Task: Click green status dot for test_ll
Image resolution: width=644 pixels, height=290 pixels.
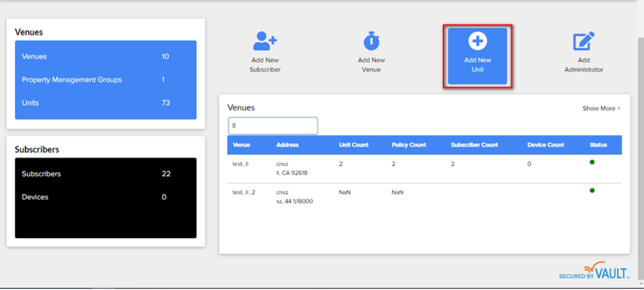Action: tap(592, 162)
